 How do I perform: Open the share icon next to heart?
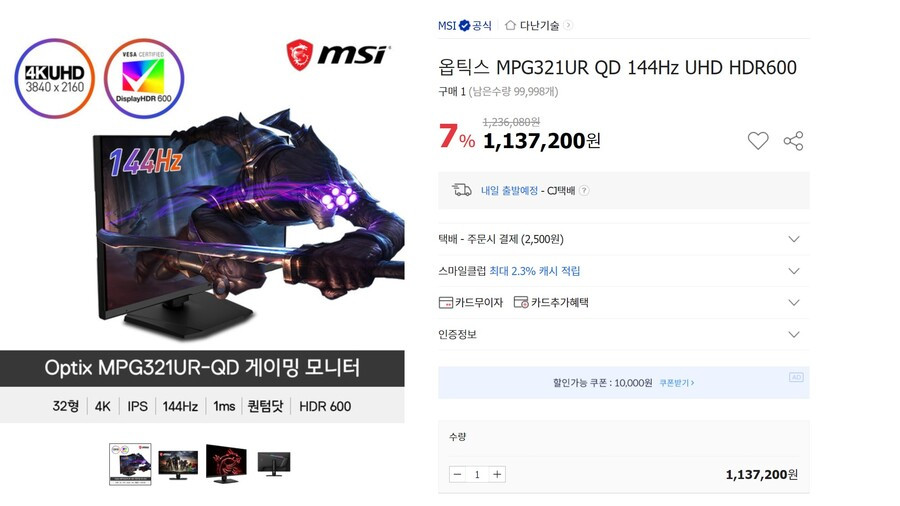coord(793,141)
